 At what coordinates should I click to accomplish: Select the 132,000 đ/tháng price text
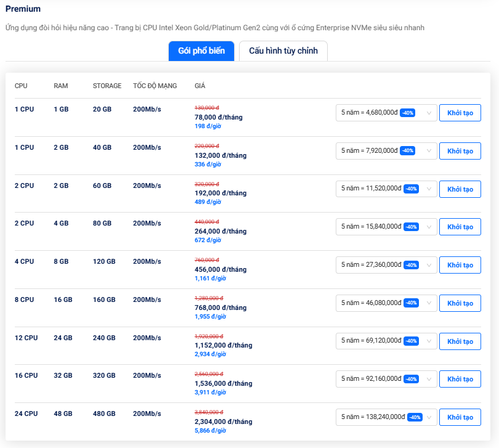221,155
